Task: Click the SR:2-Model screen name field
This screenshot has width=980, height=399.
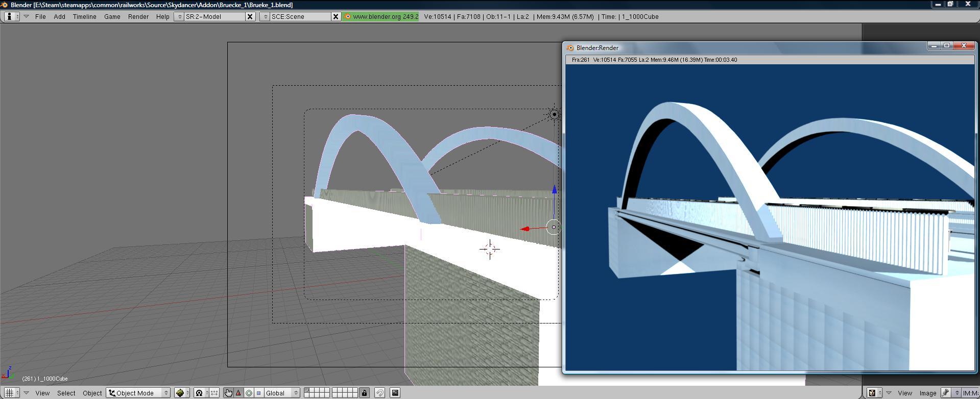Action: 214,16
